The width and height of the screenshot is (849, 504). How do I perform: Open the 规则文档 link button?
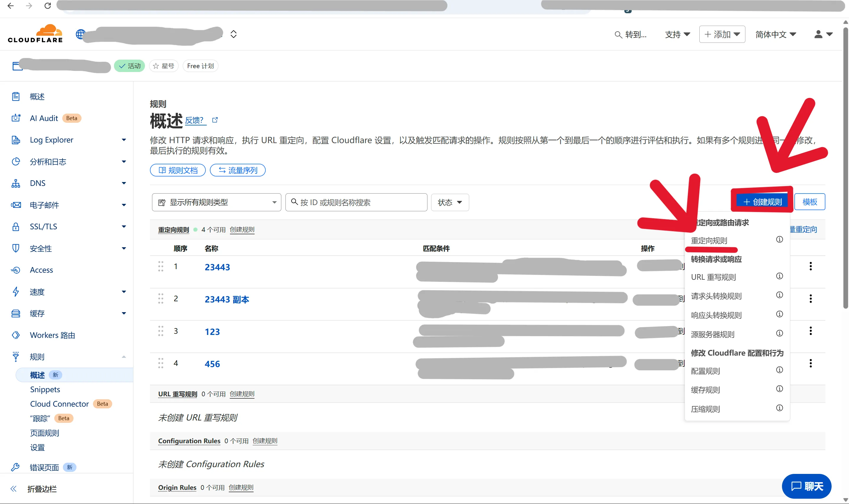[178, 170]
